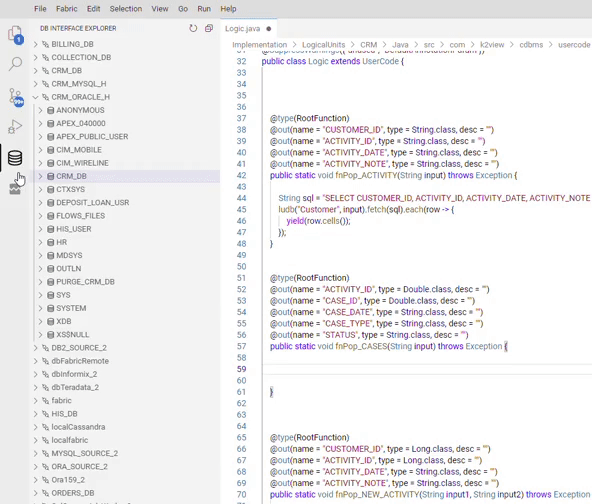The width and height of the screenshot is (592, 504).
Task: Click the HR schema database icon
Action: click(x=51, y=242)
